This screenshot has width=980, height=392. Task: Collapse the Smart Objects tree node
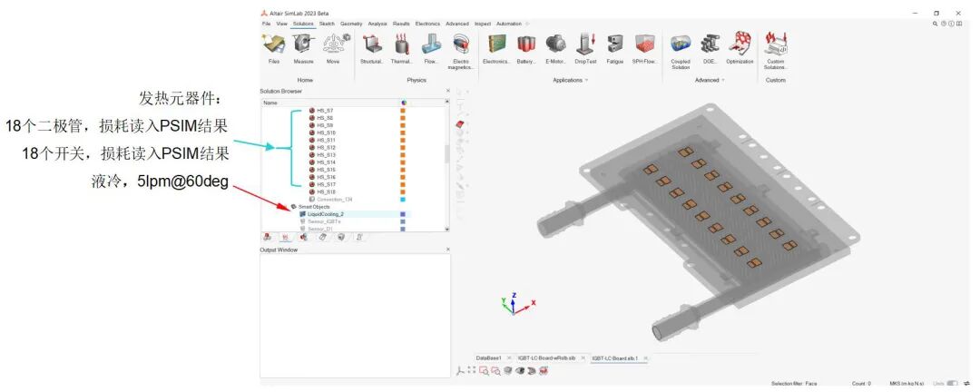pyautogui.click(x=294, y=206)
